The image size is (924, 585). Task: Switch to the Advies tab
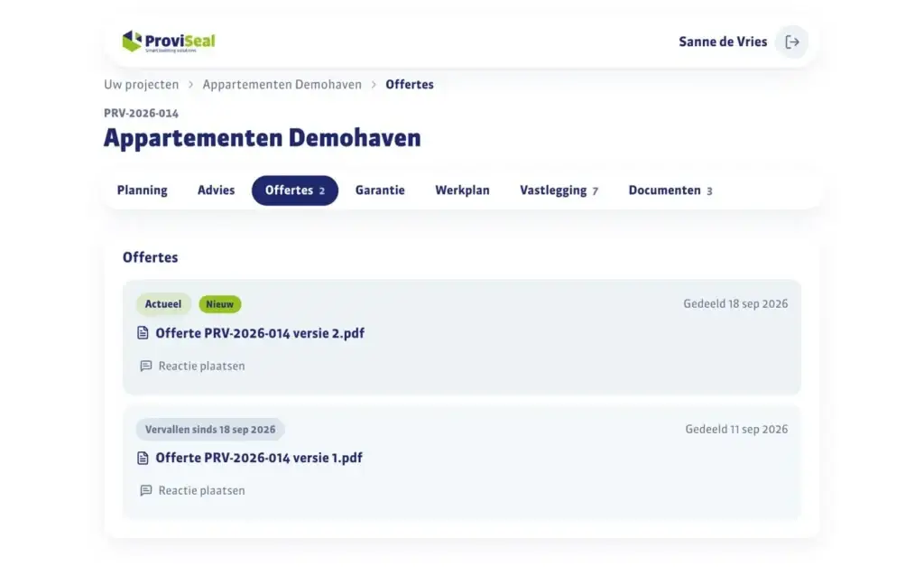pos(217,190)
